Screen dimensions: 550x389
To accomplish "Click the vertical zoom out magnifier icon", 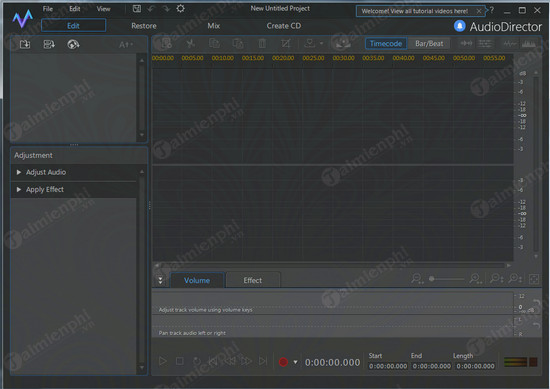I will pos(497,279).
